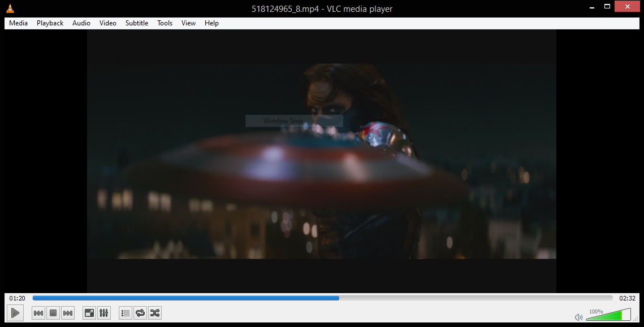Jump to the previous media item

[38, 313]
